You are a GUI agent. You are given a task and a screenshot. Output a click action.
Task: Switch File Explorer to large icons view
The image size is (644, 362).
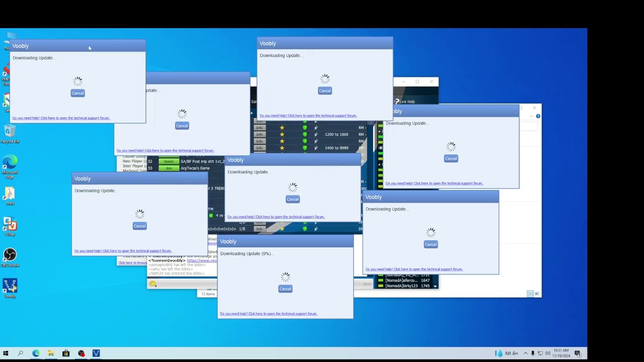(536, 294)
